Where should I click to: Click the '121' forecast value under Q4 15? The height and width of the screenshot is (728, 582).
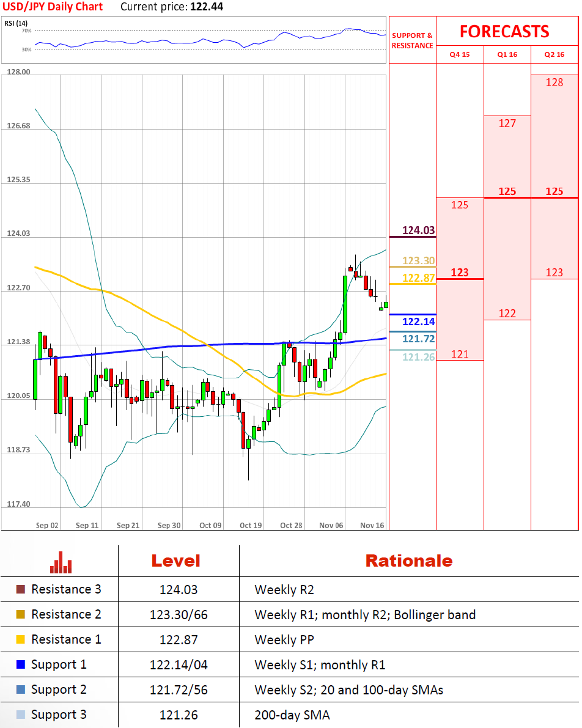(x=460, y=355)
